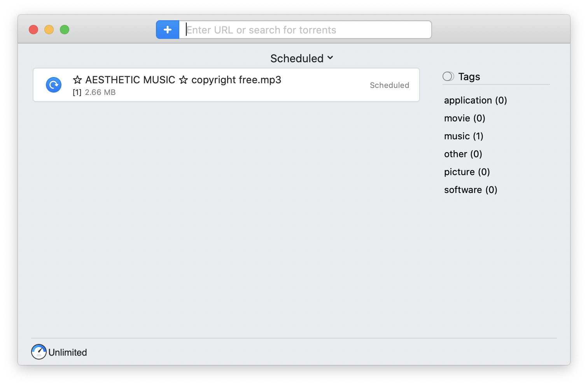Select the AESTHETIC MUSIC copyright free.mp3 title
The width and height of the screenshot is (588, 386).
click(x=177, y=80)
